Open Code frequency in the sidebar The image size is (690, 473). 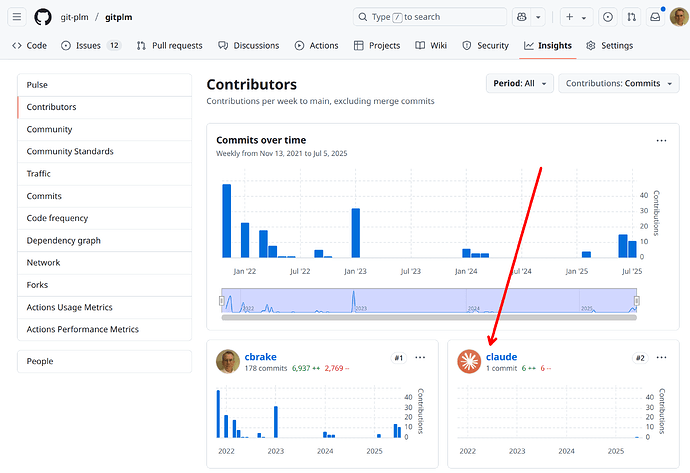point(104,218)
